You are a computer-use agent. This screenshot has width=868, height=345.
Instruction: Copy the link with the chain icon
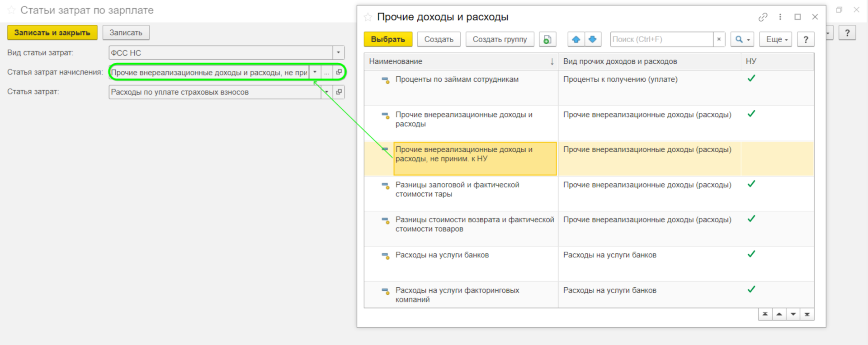pyautogui.click(x=763, y=17)
